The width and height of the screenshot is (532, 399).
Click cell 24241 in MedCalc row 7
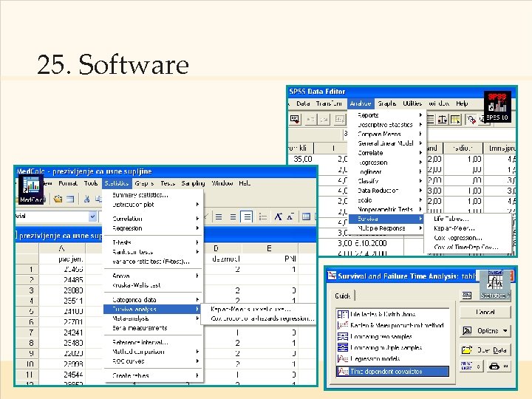62,332
